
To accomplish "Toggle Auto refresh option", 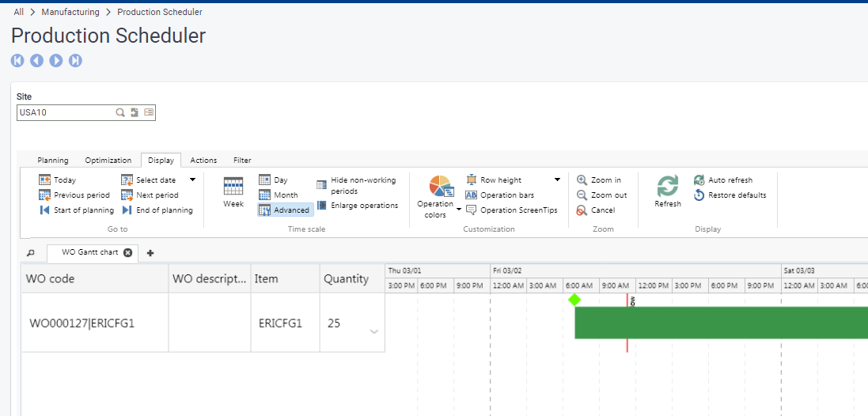I will click(x=699, y=180).
